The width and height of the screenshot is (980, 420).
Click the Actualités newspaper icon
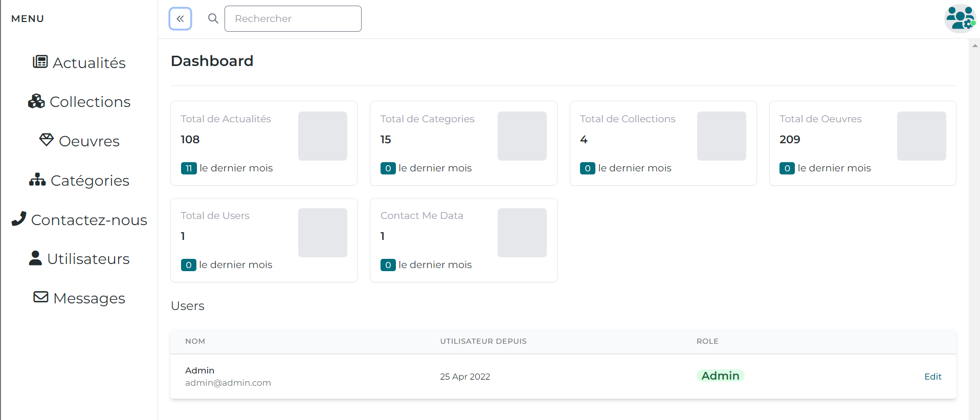(x=40, y=62)
